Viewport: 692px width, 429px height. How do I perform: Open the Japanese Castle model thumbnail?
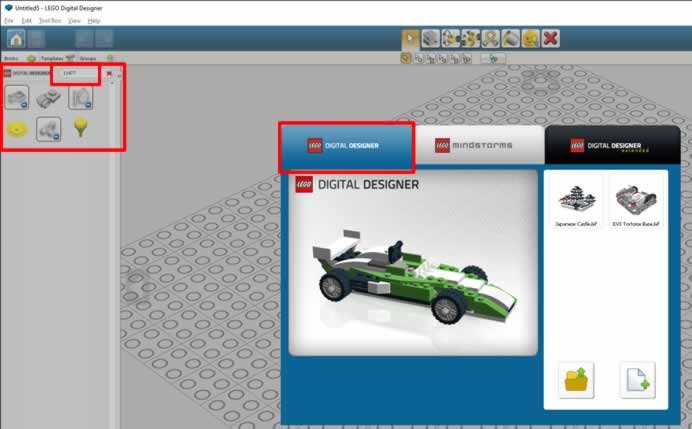[577, 200]
